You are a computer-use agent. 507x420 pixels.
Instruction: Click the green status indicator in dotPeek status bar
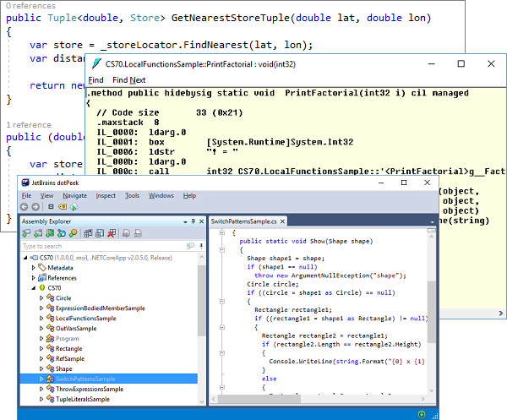(422, 414)
